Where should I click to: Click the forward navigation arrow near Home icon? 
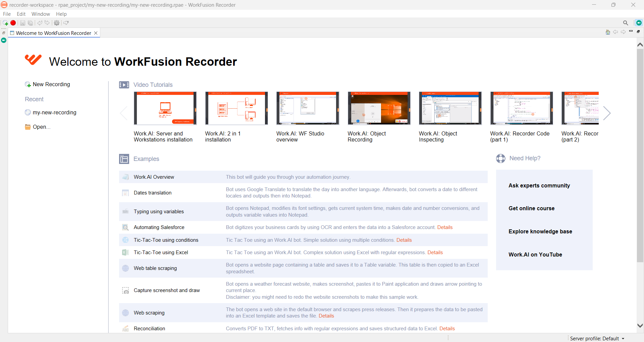(x=623, y=32)
